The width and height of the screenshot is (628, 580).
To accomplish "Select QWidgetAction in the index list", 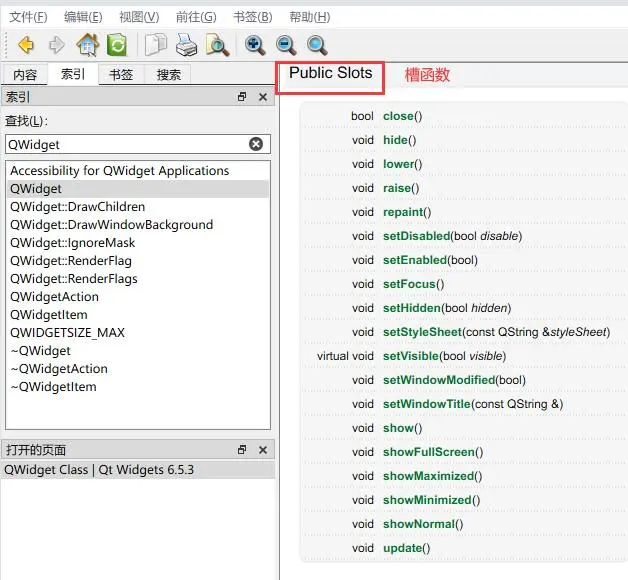I will click(54, 297).
